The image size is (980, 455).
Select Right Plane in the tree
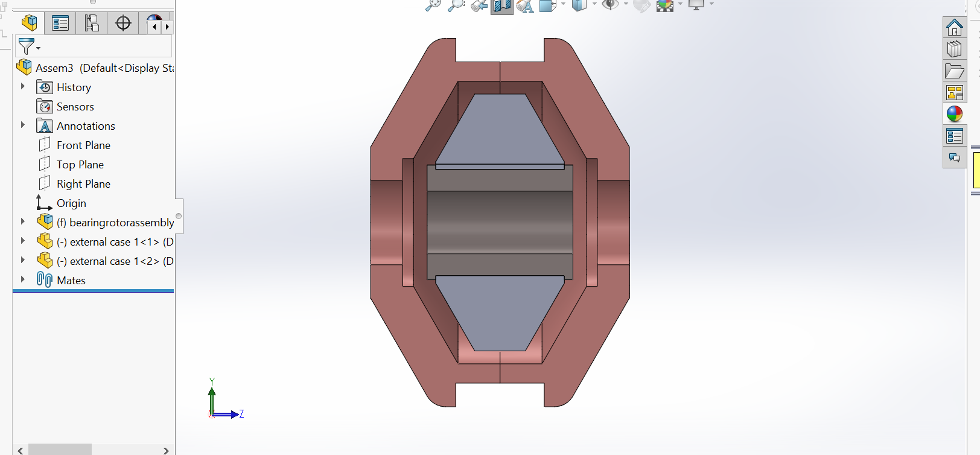pyautogui.click(x=83, y=184)
